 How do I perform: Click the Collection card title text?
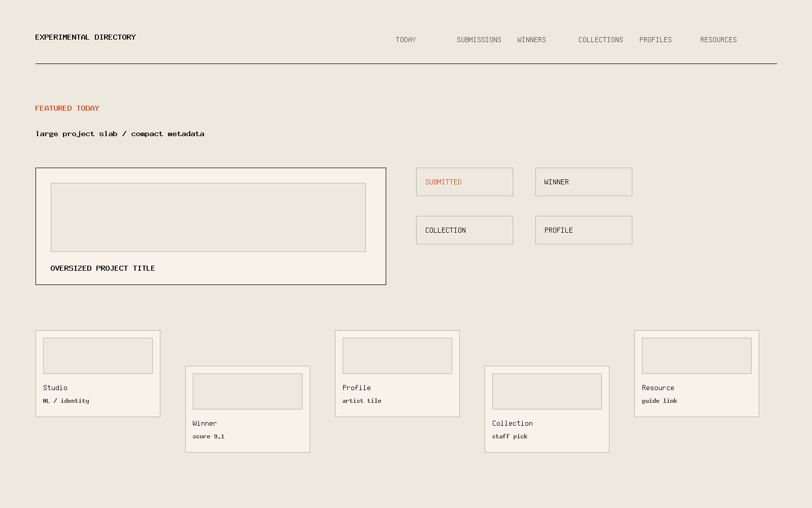[513, 423]
